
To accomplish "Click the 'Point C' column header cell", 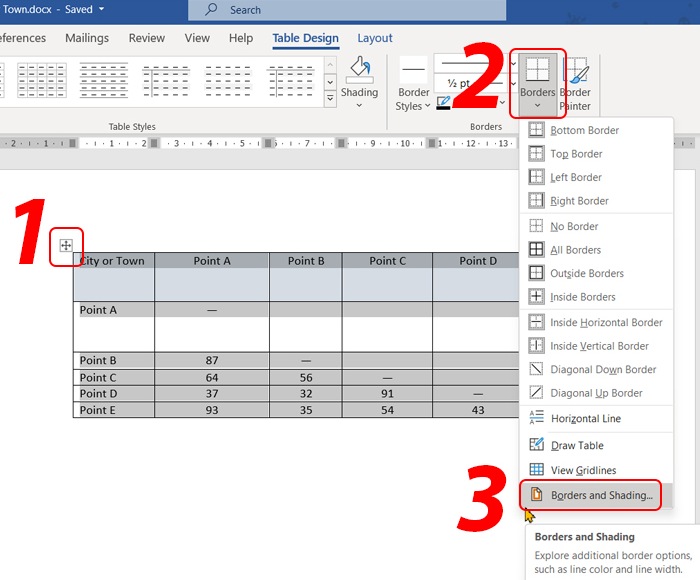I will (x=387, y=277).
